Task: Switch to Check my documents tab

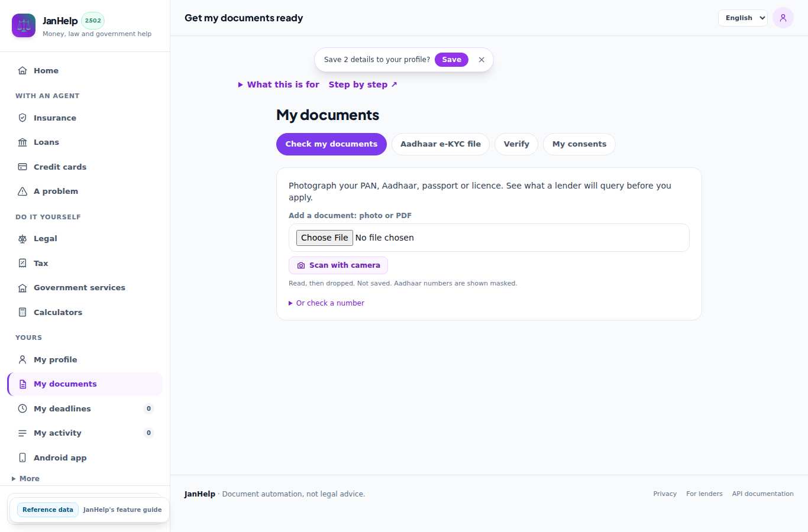Action: [x=331, y=144]
